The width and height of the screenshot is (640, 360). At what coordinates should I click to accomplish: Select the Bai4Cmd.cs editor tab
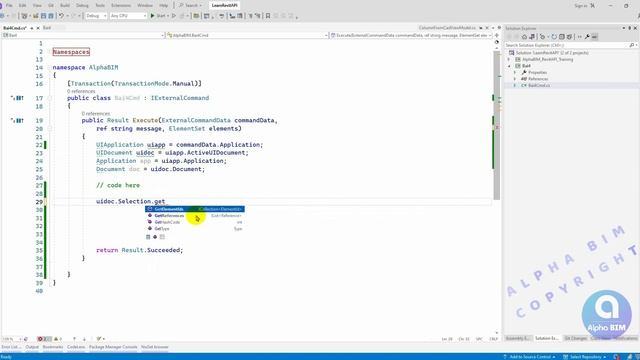[x=14, y=28]
